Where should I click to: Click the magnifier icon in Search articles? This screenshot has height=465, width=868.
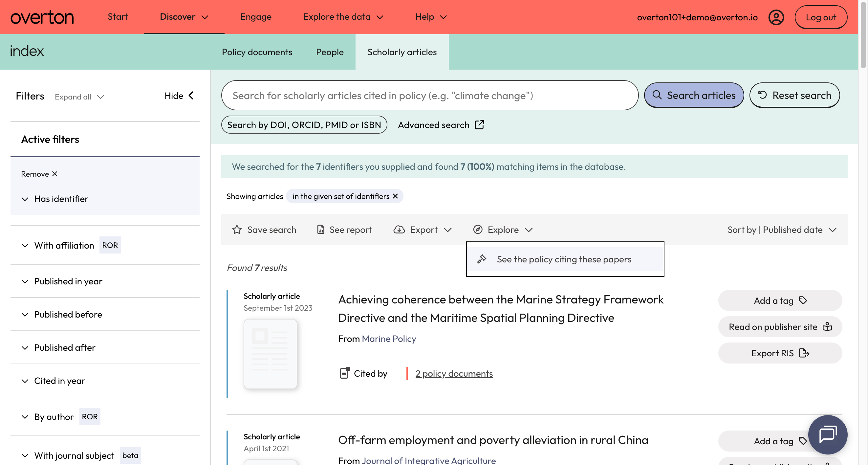657,95
